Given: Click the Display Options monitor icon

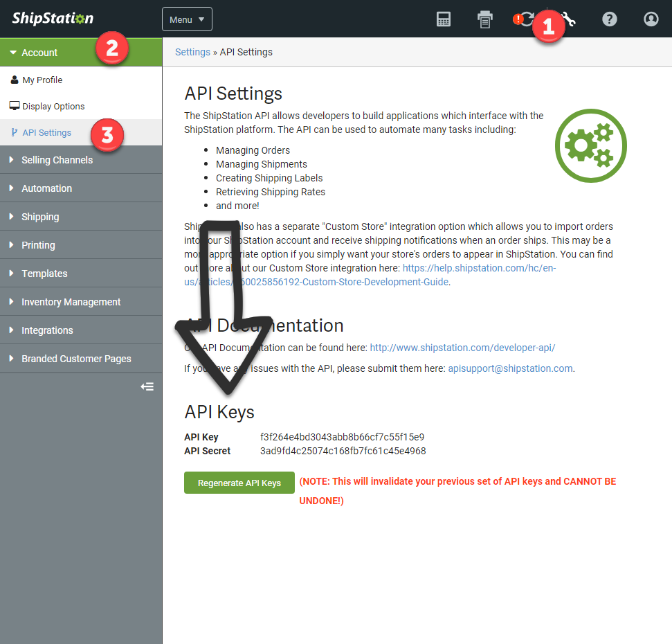Looking at the screenshot, I should 15,105.
